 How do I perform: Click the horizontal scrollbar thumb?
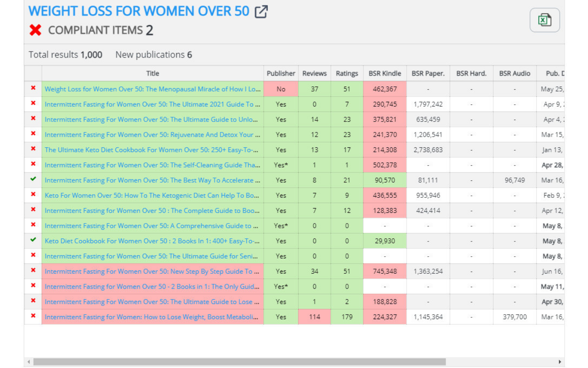(x=239, y=362)
